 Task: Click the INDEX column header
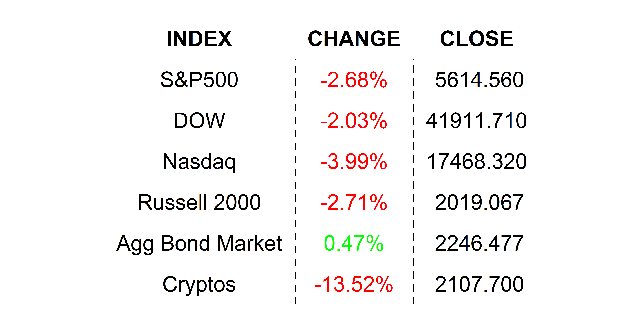[199, 39]
